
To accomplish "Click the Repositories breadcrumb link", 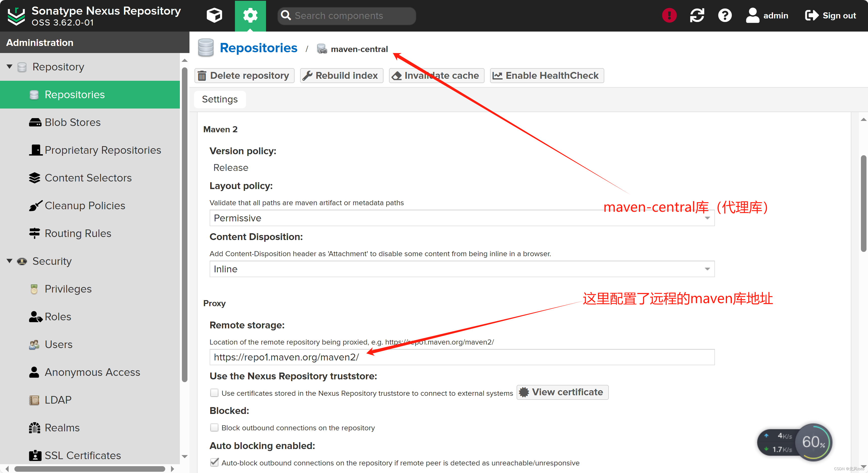I will 258,48.
